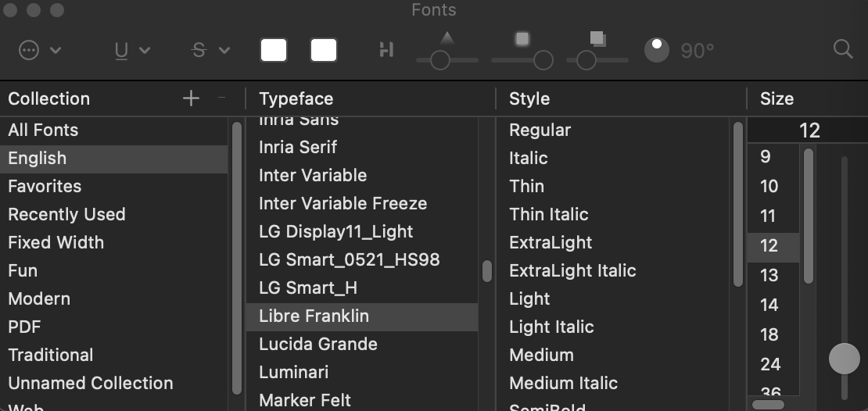
Task: Set font size to 9
Action: point(773,157)
